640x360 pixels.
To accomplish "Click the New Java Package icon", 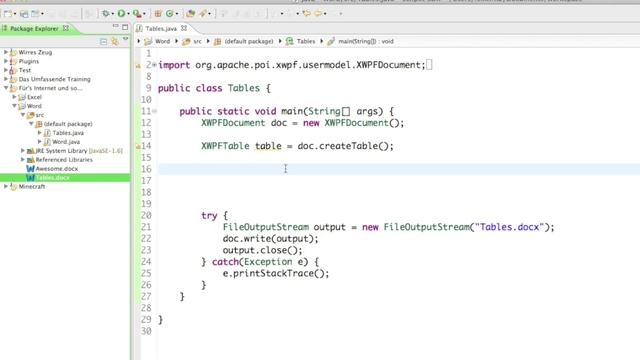I will (x=158, y=14).
